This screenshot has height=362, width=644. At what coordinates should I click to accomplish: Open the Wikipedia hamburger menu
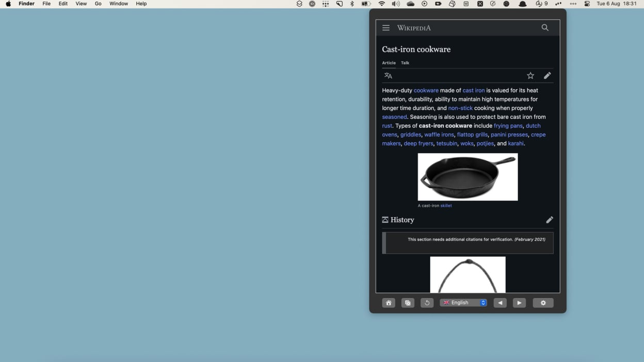click(x=386, y=28)
